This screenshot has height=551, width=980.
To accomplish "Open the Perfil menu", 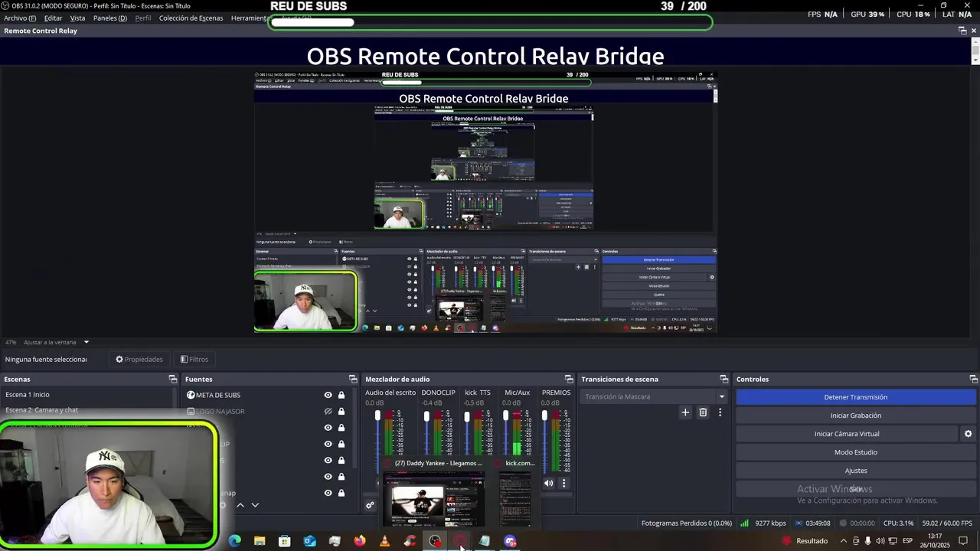I will [x=143, y=18].
